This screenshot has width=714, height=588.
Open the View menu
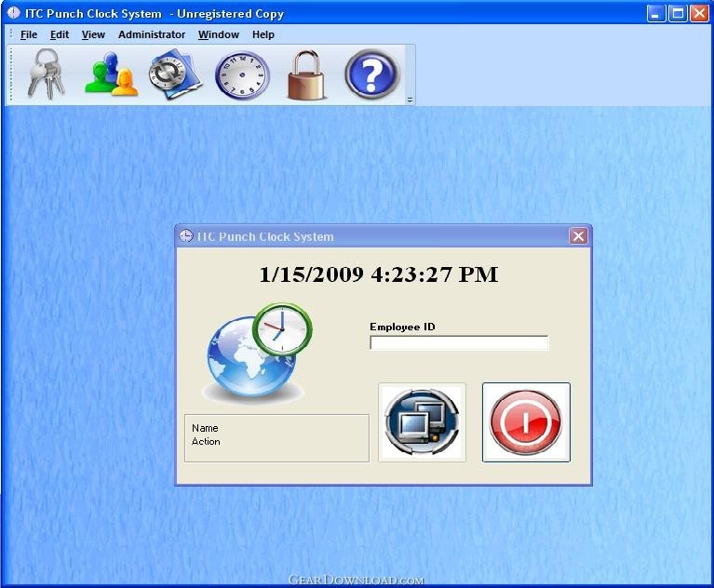93,34
